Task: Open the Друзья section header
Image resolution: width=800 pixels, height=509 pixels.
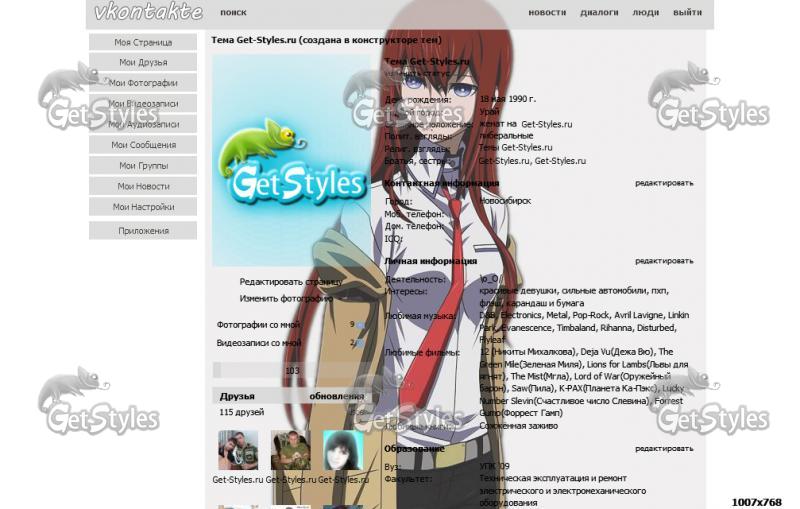Action: click(x=237, y=396)
